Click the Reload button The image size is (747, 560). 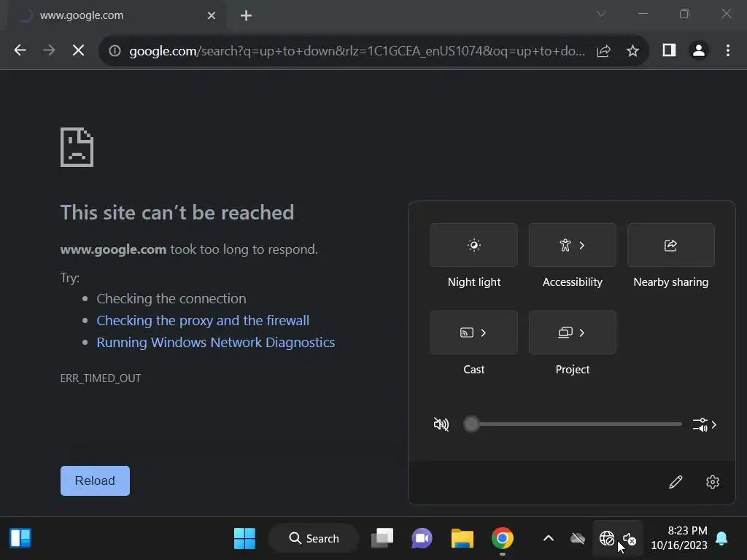tap(95, 481)
